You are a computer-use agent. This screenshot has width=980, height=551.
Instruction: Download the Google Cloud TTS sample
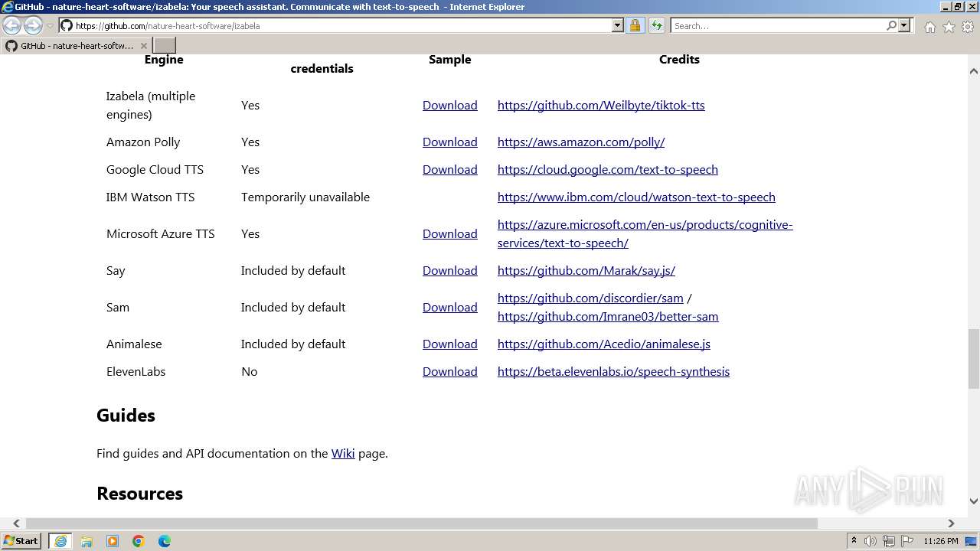click(x=450, y=169)
